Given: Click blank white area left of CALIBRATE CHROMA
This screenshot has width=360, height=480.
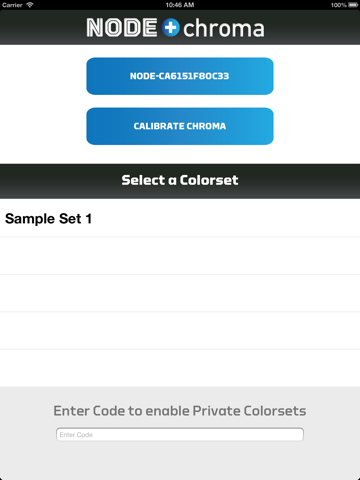Looking at the screenshot, I should (x=43, y=126).
